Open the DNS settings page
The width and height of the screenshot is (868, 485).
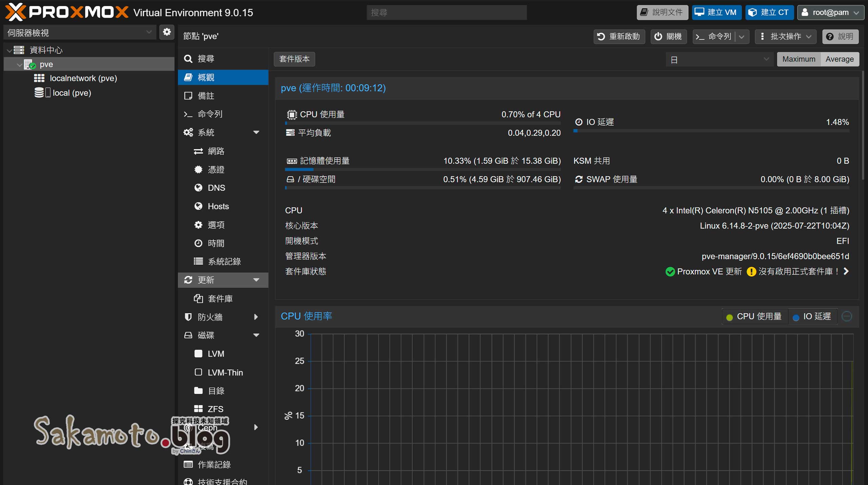pyautogui.click(x=216, y=188)
